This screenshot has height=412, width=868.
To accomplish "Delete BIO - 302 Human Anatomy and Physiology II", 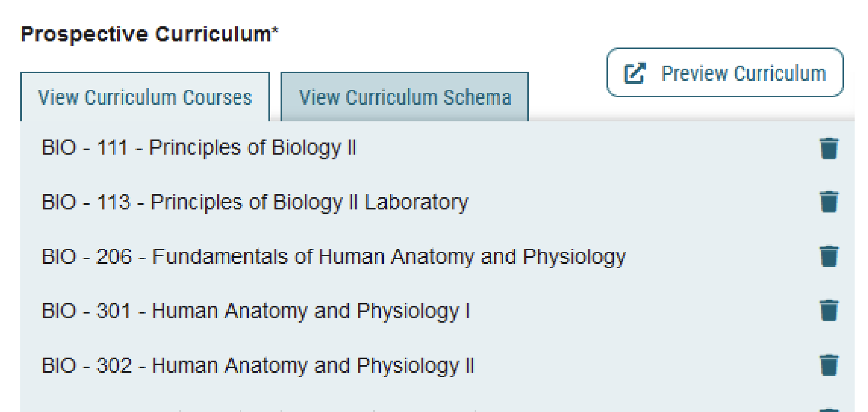I will [828, 364].
